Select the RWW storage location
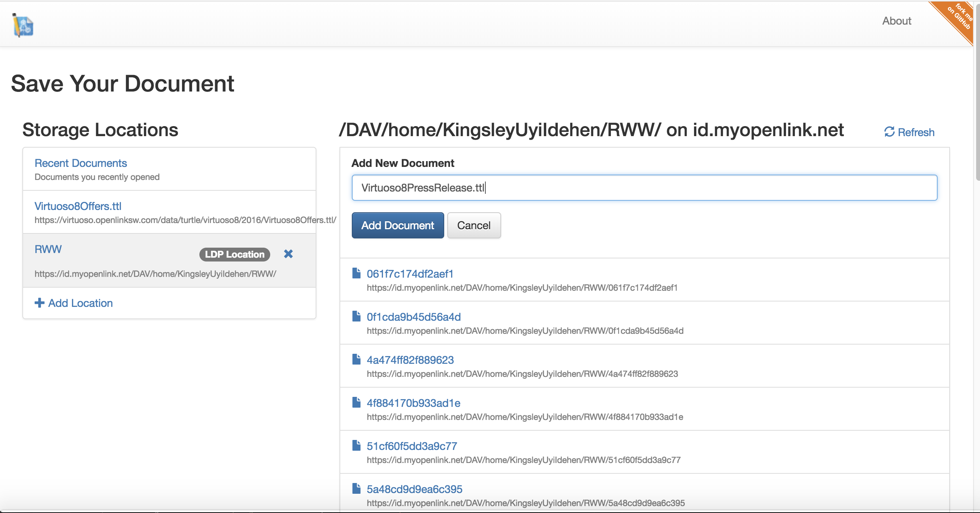980x513 pixels. pyautogui.click(x=48, y=249)
